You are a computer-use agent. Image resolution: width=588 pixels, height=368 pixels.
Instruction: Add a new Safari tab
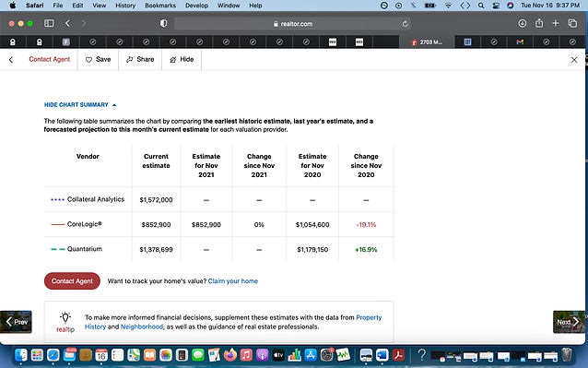coord(556,23)
